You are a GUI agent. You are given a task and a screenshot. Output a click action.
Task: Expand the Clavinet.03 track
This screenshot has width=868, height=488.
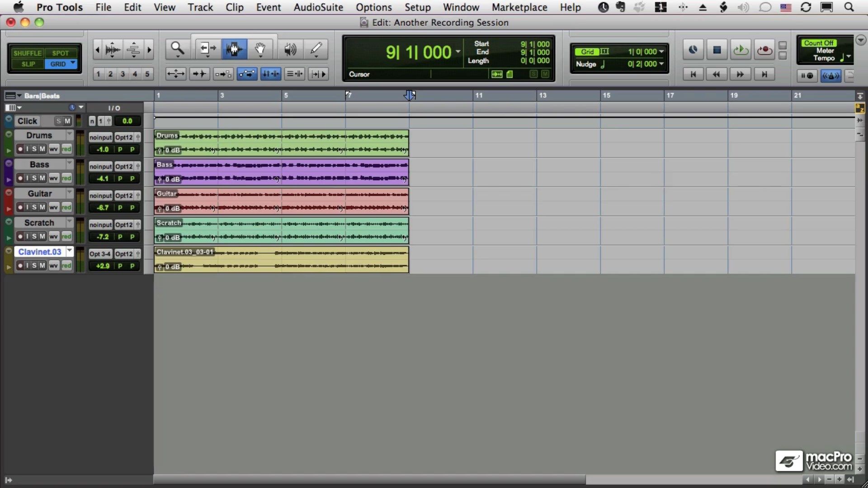[x=8, y=251]
